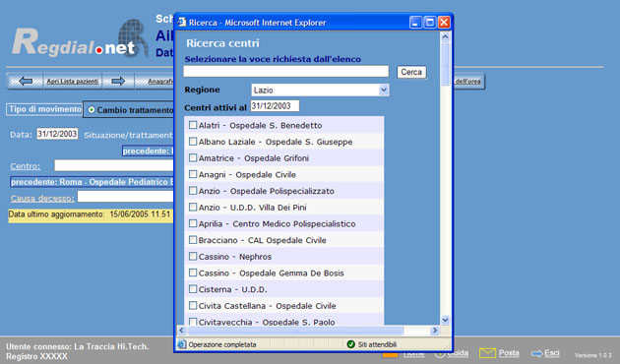The width and height of the screenshot is (620, 364).
Task: Click the Versione 1.0.3 text
Action: (592, 355)
